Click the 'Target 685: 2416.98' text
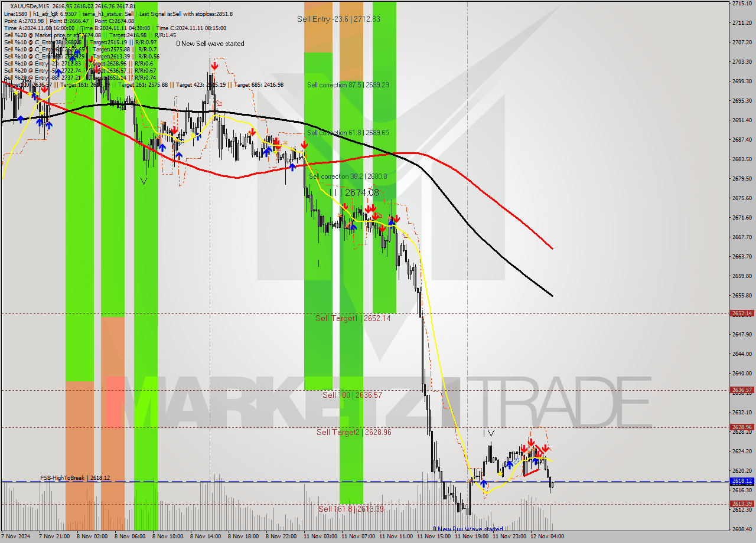The image size is (756, 543). [259, 84]
